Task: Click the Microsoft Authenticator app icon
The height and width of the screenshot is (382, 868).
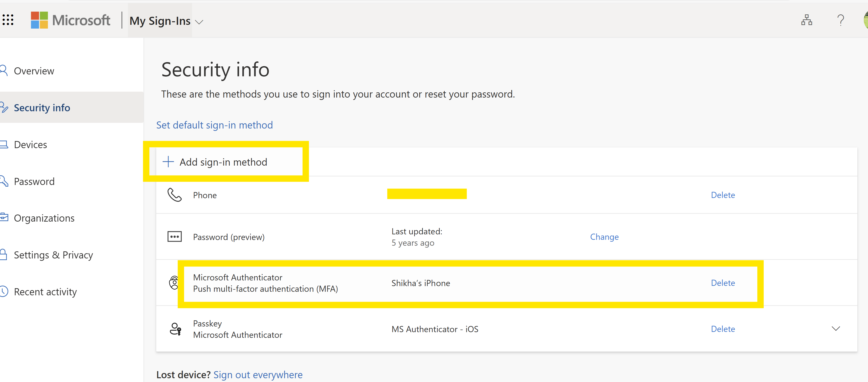Action: tap(174, 283)
